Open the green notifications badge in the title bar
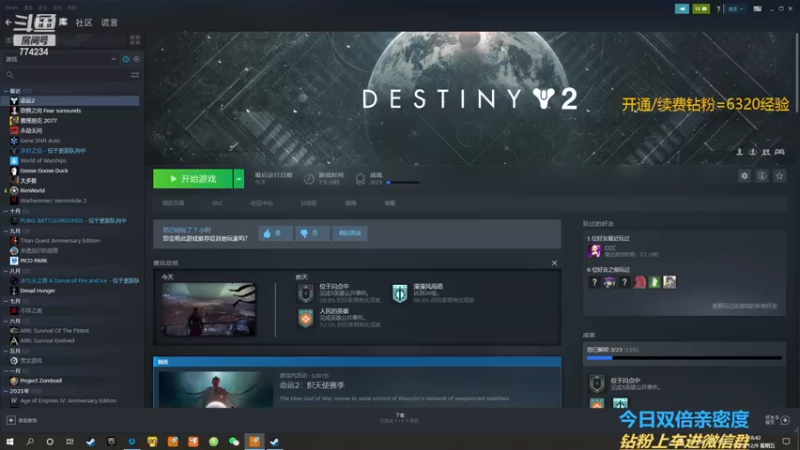Viewport: 800px width, 450px height. (x=701, y=9)
